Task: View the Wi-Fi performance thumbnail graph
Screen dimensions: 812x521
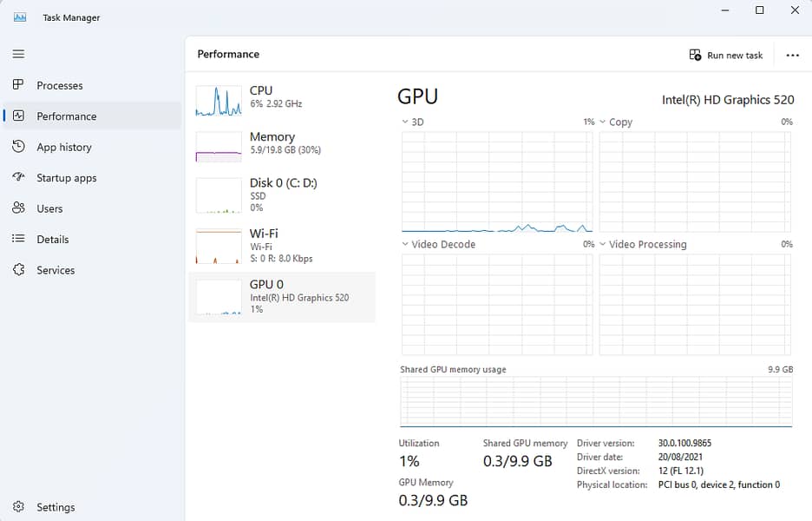Action: point(219,246)
